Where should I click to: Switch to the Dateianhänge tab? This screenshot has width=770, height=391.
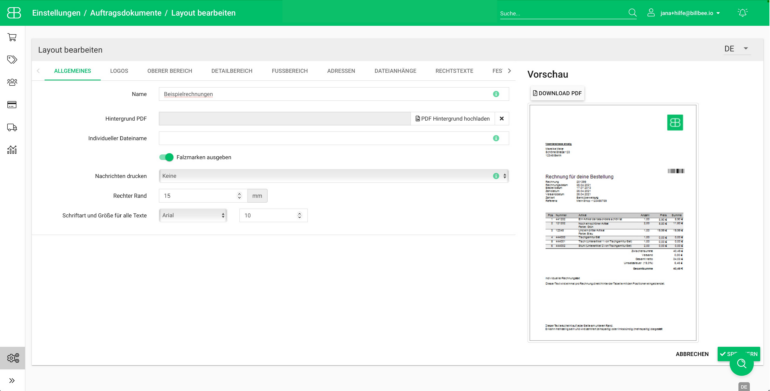(x=395, y=71)
